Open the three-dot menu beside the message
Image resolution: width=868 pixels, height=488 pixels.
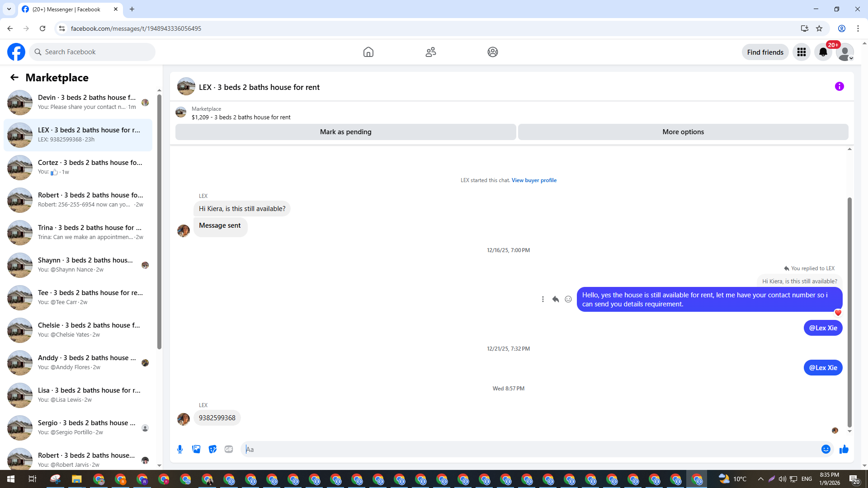coord(543,299)
